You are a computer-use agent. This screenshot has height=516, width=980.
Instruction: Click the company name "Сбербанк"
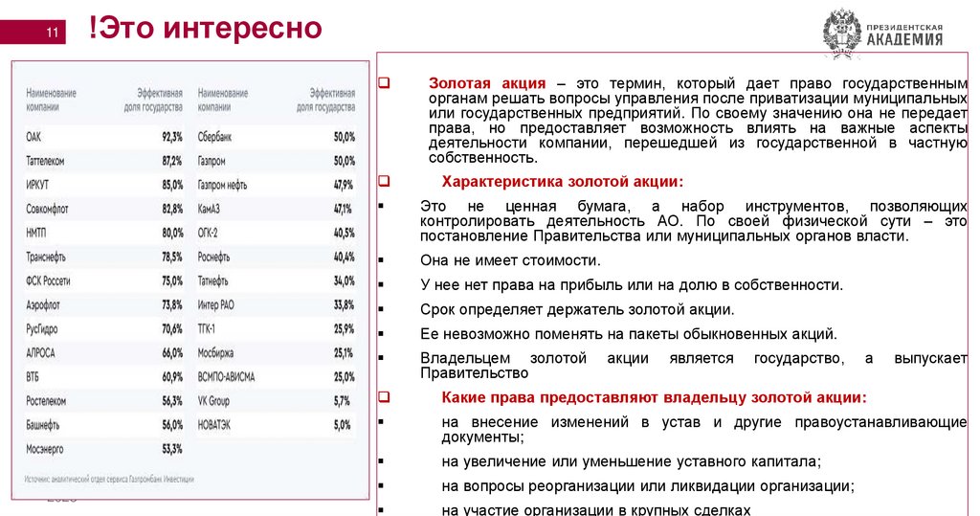pos(214,137)
